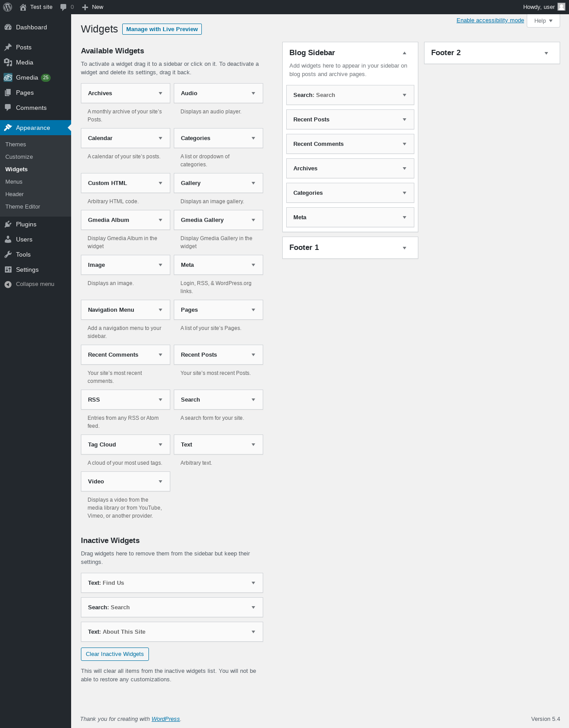Click the Media icon in sidebar
The height and width of the screenshot is (728, 569).
[x=8, y=62]
